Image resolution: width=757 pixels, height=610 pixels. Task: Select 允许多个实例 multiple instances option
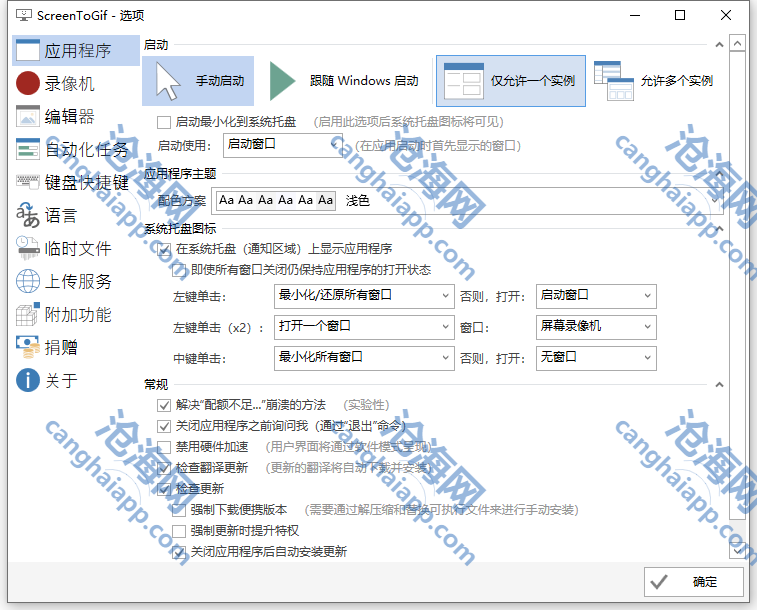654,81
